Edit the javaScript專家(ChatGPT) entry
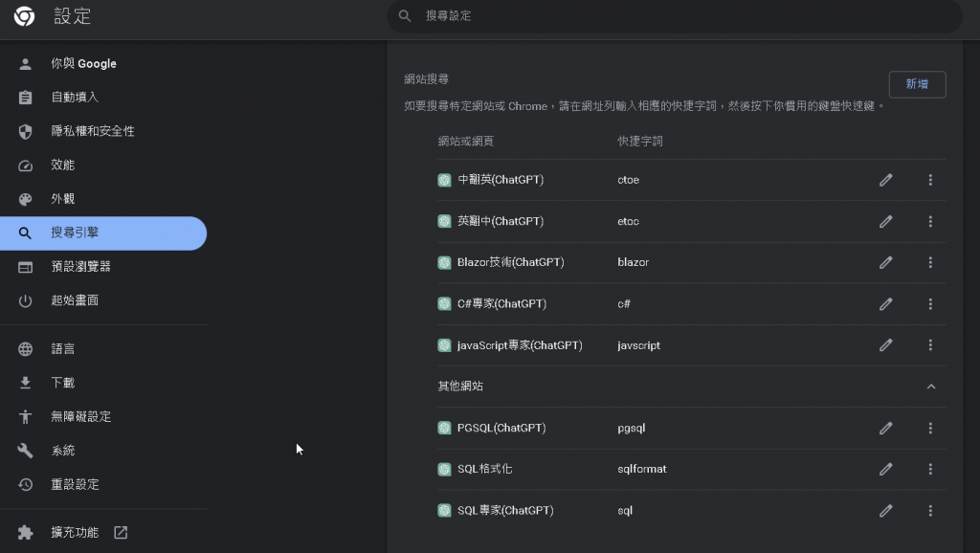This screenshot has width=980, height=553. (x=885, y=345)
